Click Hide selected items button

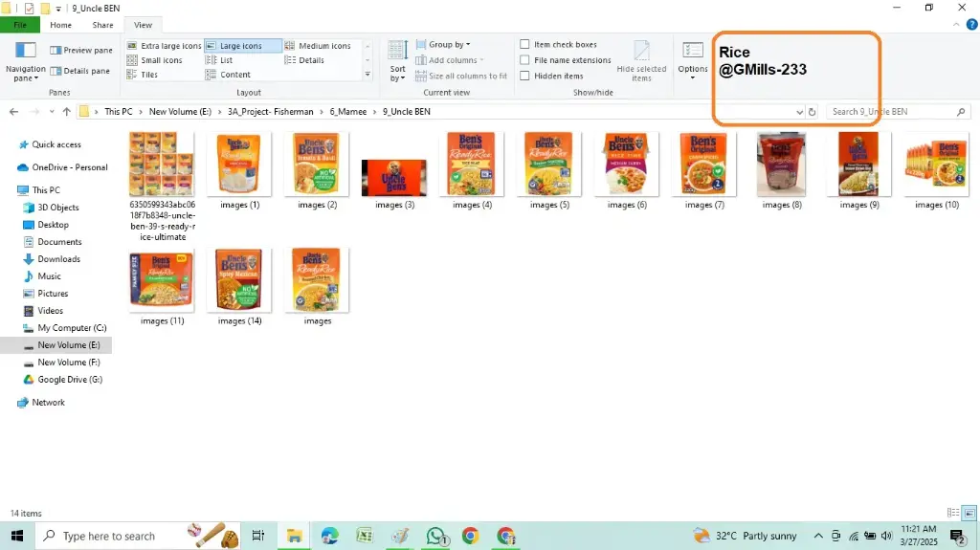pos(641,62)
